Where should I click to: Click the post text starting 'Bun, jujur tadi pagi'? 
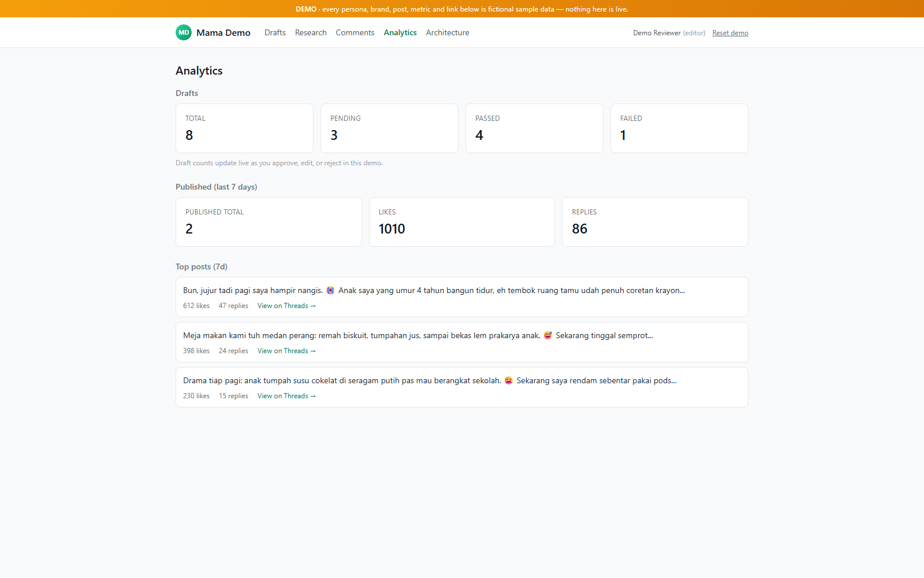click(x=434, y=290)
